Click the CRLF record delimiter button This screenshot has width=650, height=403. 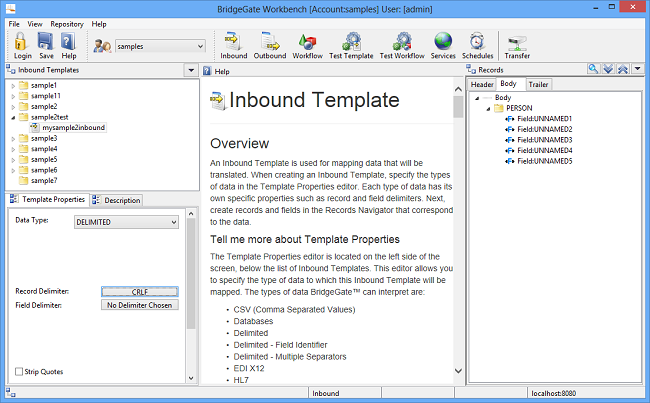[140, 292]
